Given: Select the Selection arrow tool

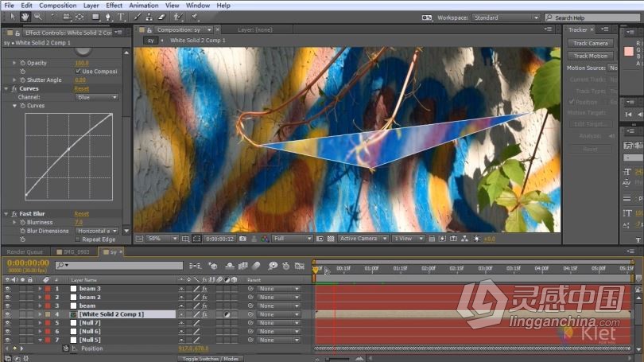Looking at the screenshot, I should click(12, 17).
